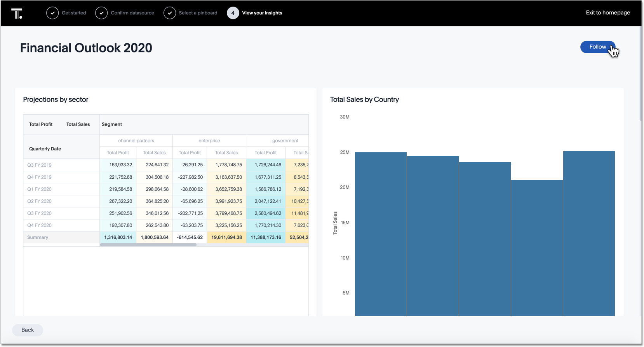This screenshot has width=644, height=347.
Task: Click the enterprise segment column header
Action: pos(209,141)
